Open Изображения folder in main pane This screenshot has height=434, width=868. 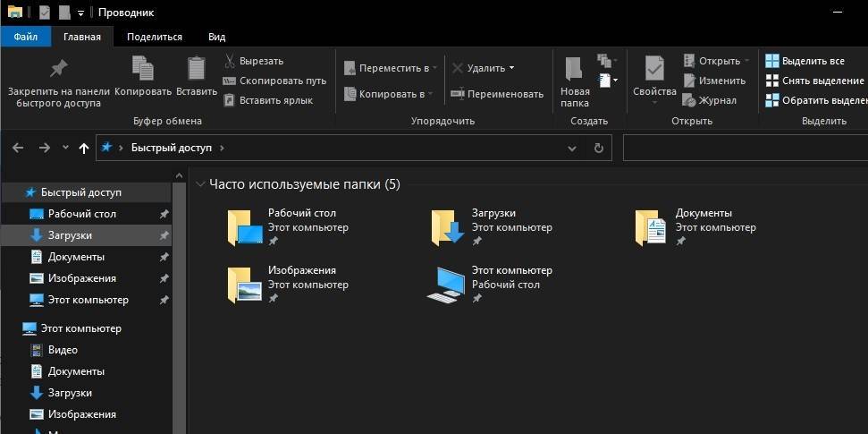pyautogui.click(x=288, y=285)
